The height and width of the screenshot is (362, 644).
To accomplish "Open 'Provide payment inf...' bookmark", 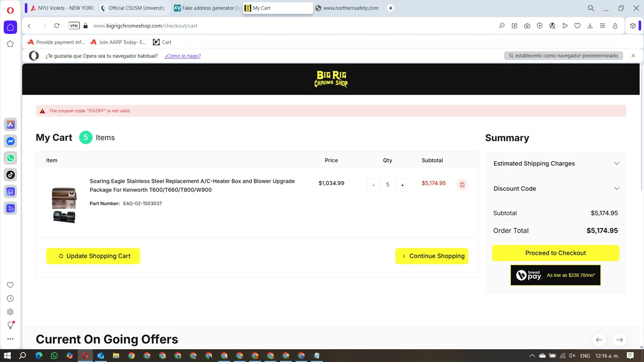I will 56,42.
